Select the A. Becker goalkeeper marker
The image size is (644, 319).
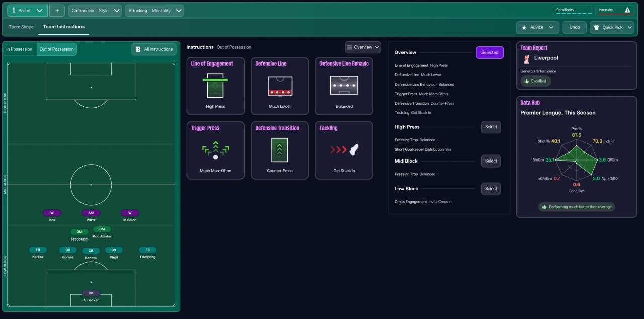click(x=91, y=293)
